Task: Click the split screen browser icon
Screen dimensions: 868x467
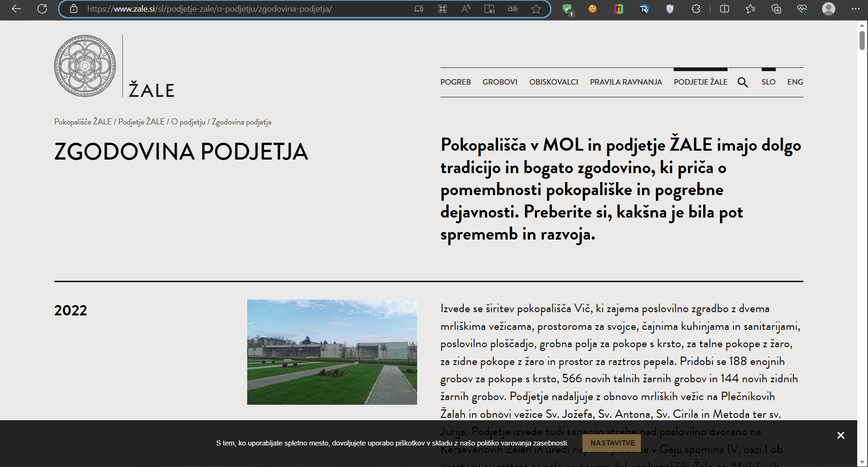Action: [724, 9]
